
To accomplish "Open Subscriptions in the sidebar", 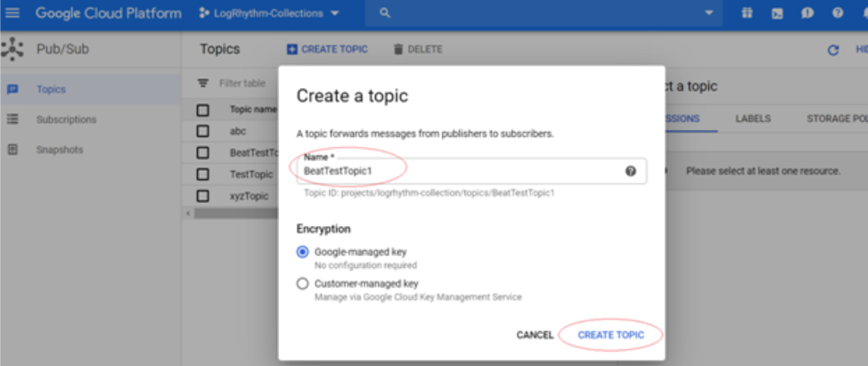I will coord(66,119).
